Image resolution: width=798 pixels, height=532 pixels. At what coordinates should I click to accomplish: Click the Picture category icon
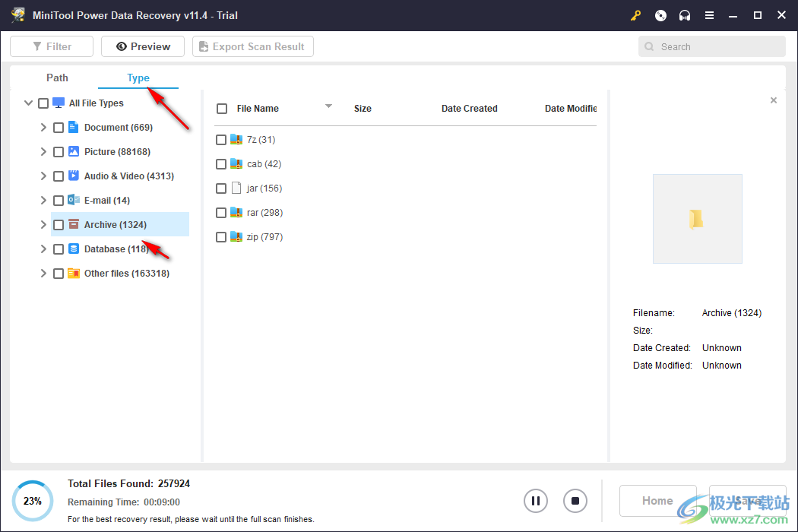coord(73,151)
